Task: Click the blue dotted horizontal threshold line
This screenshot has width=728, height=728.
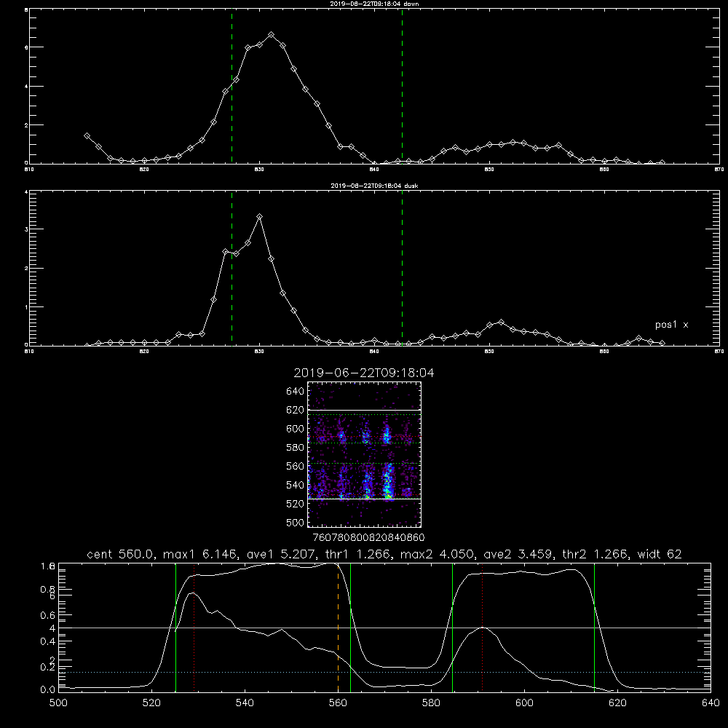Action: coord(384,672)
